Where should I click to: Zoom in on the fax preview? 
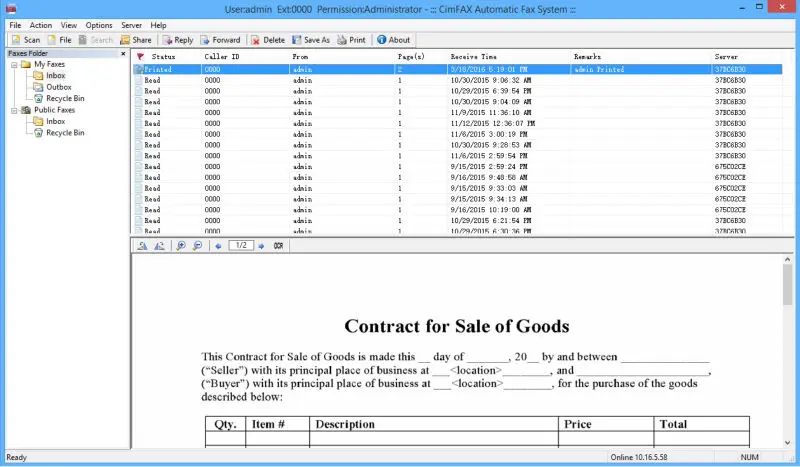coord(181,245)
